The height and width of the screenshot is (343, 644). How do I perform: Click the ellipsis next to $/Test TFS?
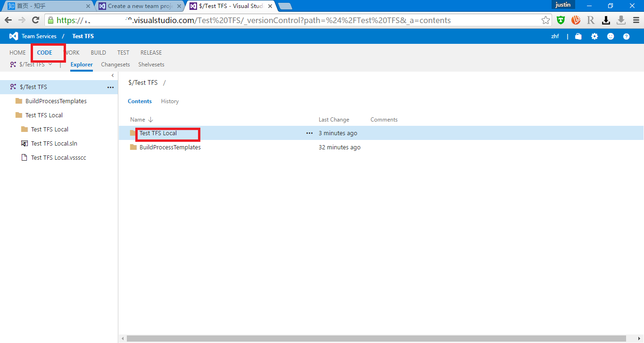(x=110, y=87)
